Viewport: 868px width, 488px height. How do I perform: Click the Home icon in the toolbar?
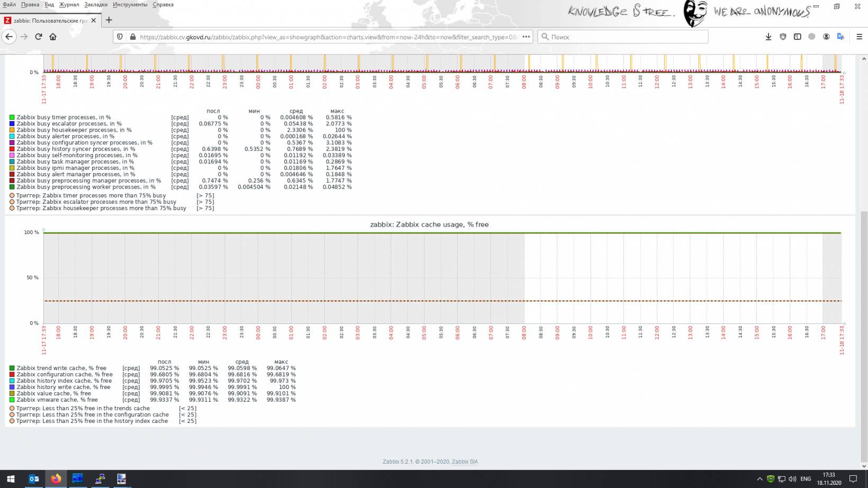(x=53, y=37)
